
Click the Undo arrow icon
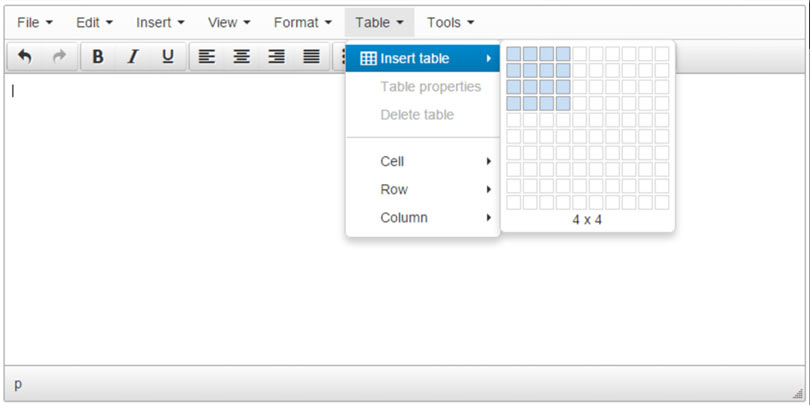click(x=24, y=56)
